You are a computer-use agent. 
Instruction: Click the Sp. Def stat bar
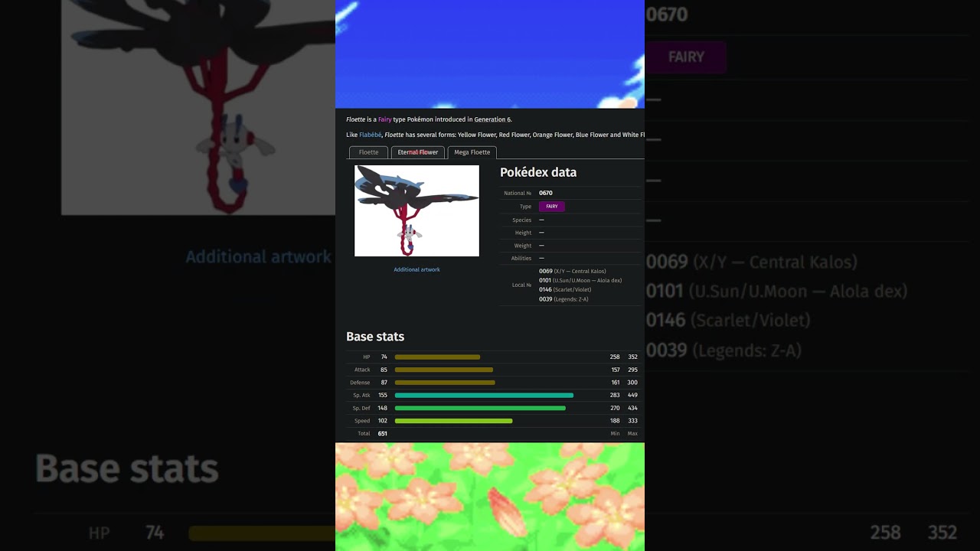[480, 409]
